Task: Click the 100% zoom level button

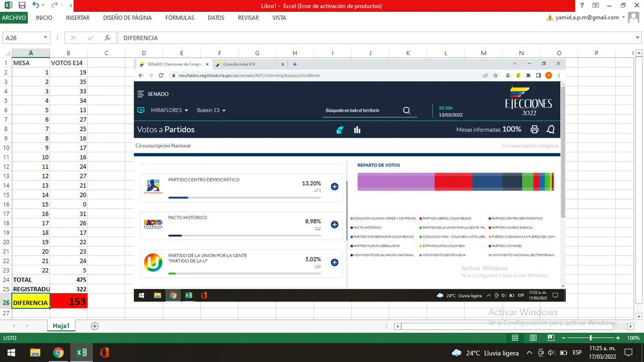Action: click(x=633, y=338)
